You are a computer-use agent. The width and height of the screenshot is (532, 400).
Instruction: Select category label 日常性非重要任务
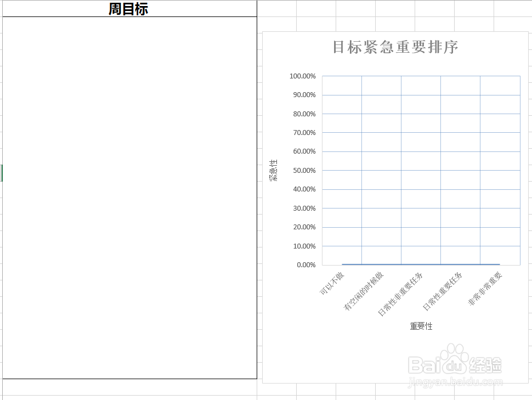click(400, 294)
